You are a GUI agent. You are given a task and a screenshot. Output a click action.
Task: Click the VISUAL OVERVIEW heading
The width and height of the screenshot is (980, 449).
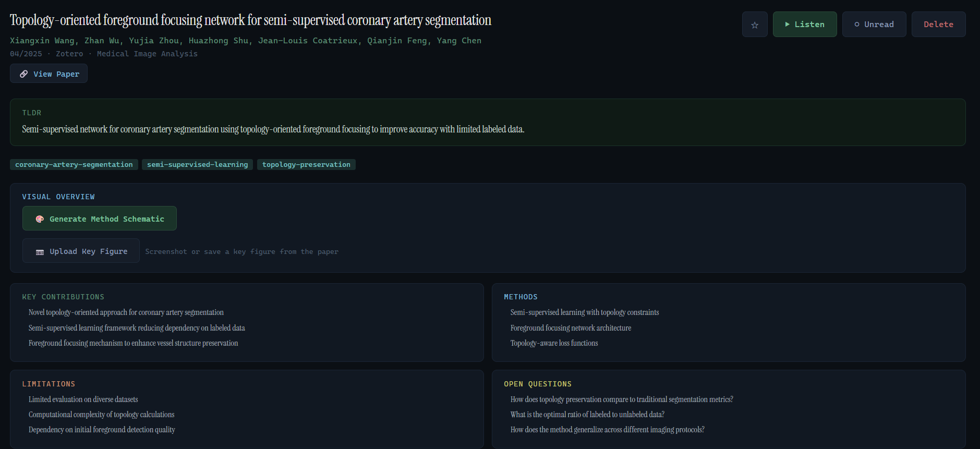(x=58, y=197)
